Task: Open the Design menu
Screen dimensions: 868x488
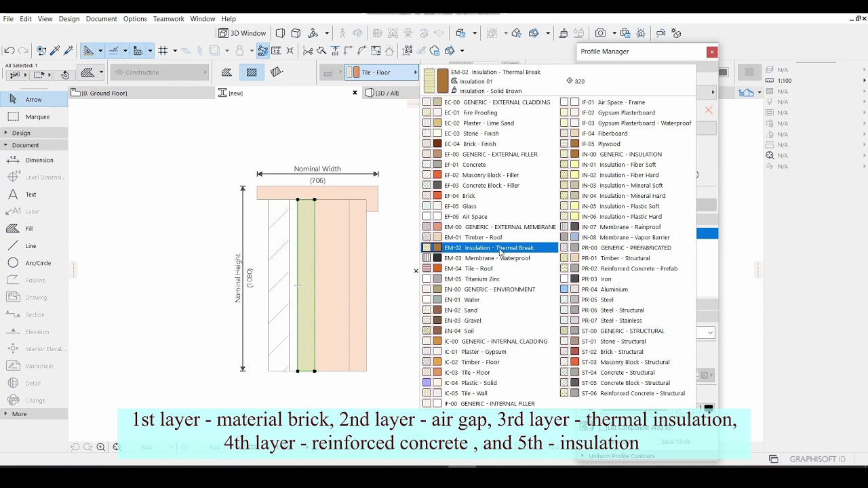Action: pos(68,19)
